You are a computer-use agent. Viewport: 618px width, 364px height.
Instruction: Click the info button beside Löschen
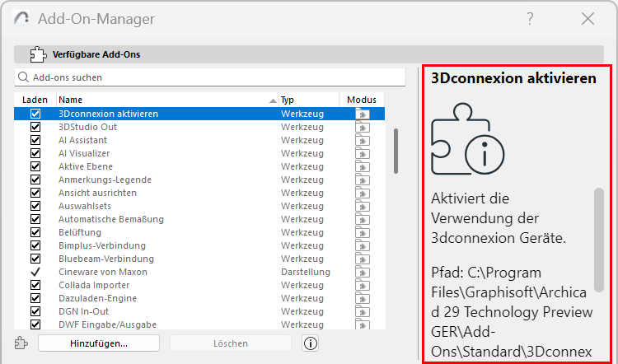click(310, 343)
